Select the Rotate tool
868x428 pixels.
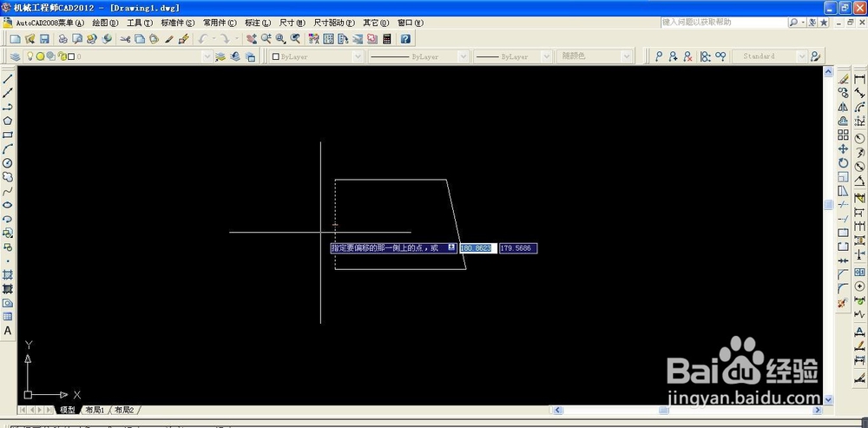pos(843,163)
